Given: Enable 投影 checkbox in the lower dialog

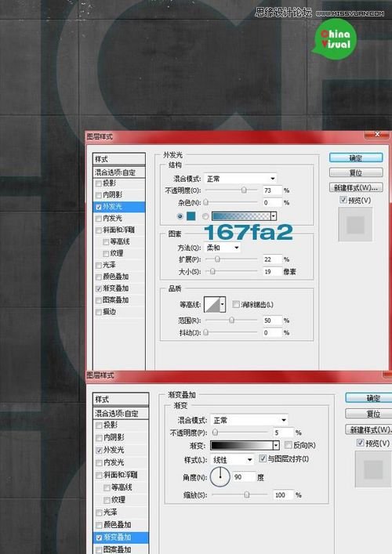Looking at the screenshot, I should [x=99, y=425].
